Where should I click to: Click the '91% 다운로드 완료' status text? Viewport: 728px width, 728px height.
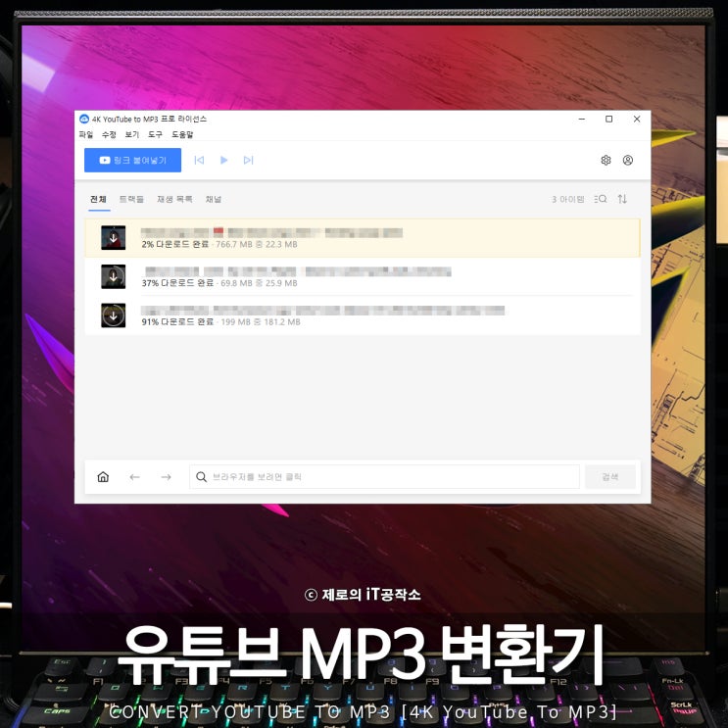coord(177,321)
